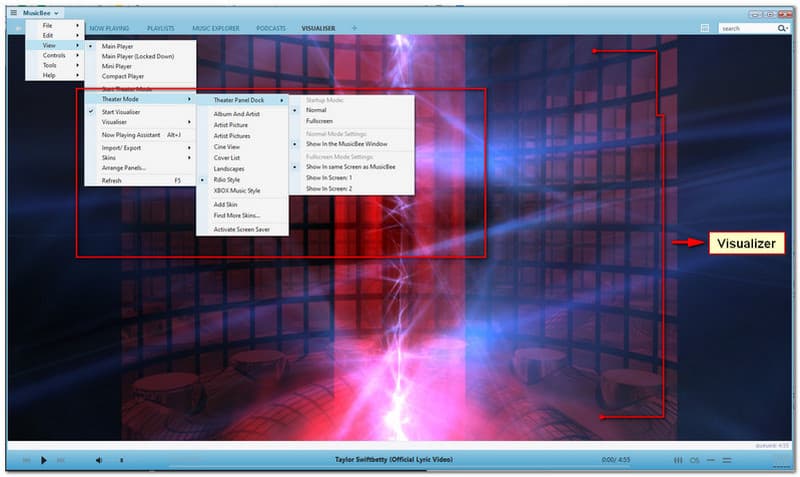Switch to the Podcasts tab

coord(271,29)
